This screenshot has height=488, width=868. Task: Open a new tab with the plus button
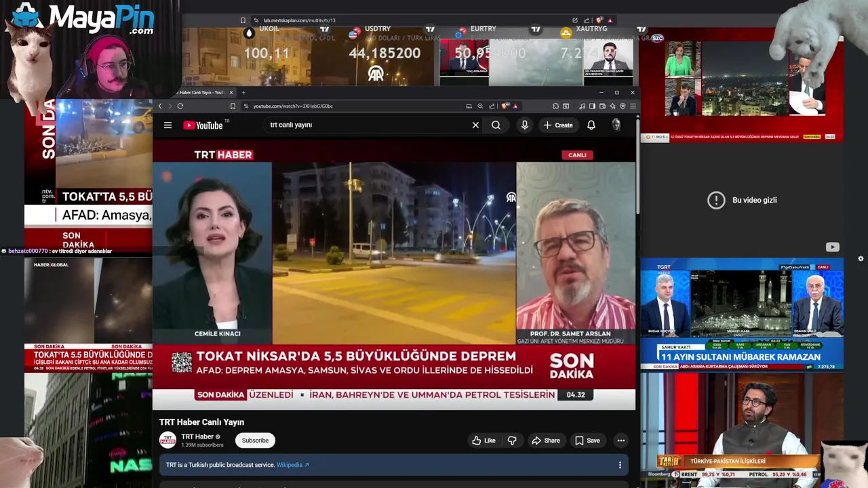(x=243, y=92)
